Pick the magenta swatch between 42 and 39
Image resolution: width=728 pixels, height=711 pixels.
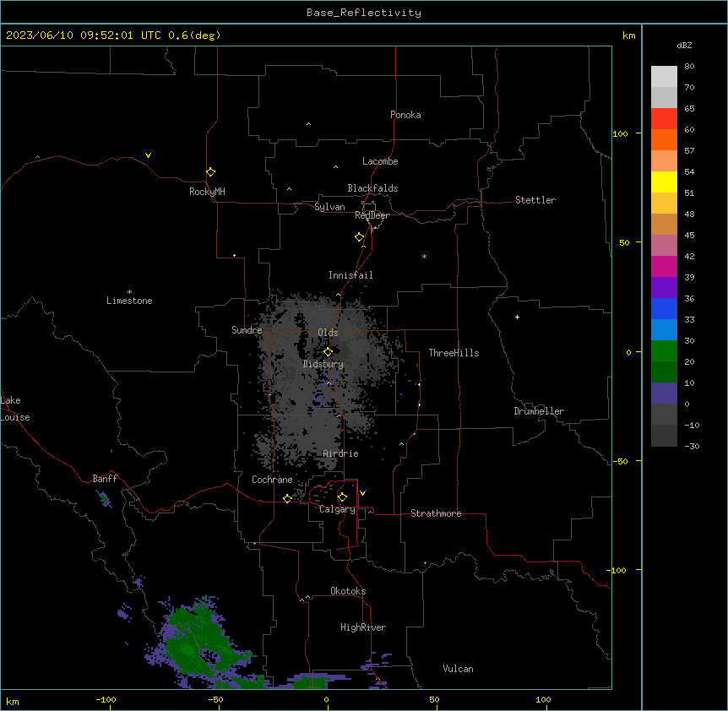point(664,266)
